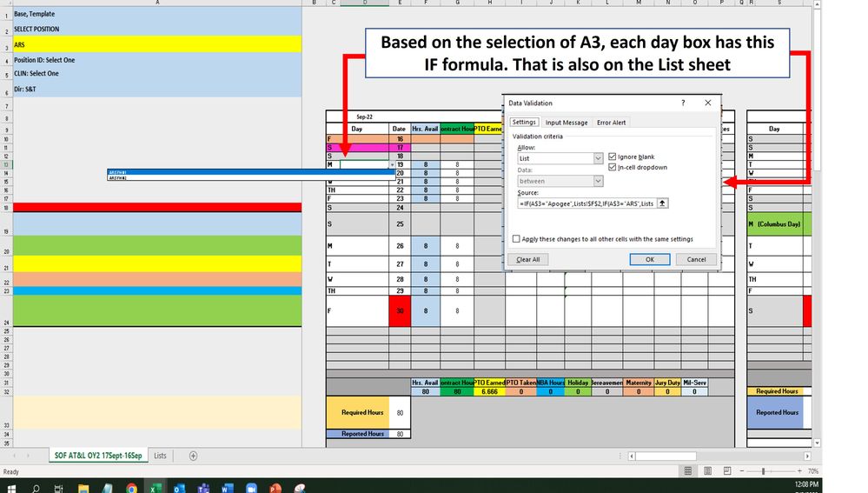The height and width of the screenshot is (493, 868).
Task: Select 'SELECT POSITION' cell
Action: click(x=157, y=28)
